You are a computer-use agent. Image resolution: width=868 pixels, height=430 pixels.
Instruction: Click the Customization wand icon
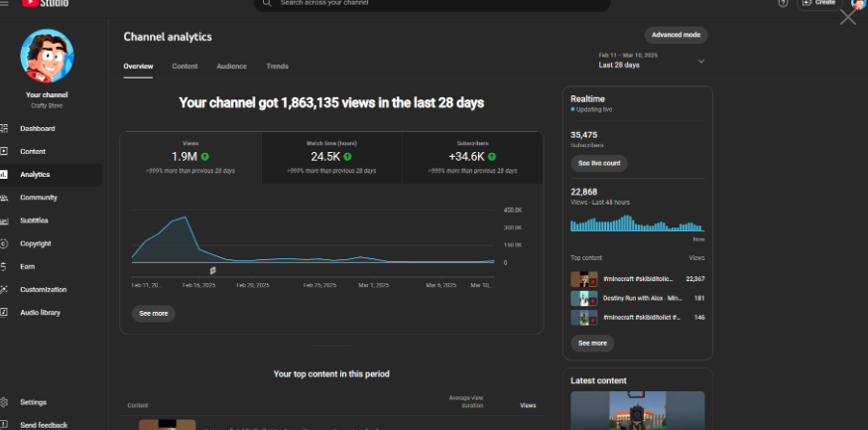point(4,290)
